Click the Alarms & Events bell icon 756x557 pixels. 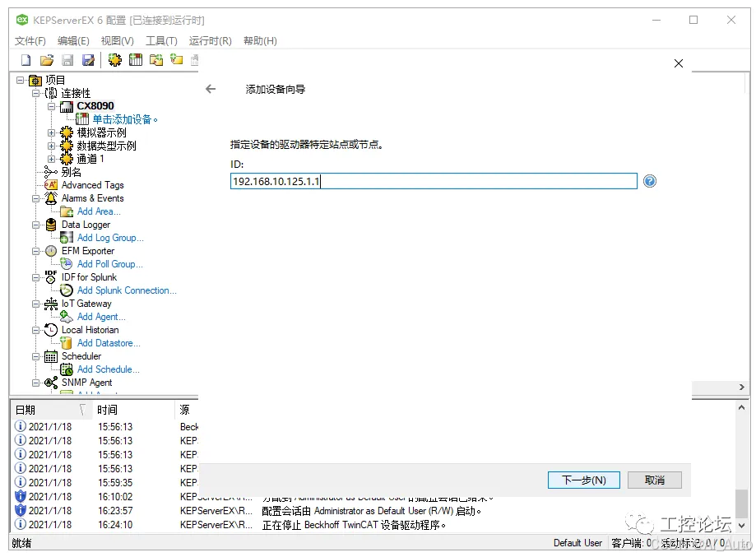click(x=51, y=198)
